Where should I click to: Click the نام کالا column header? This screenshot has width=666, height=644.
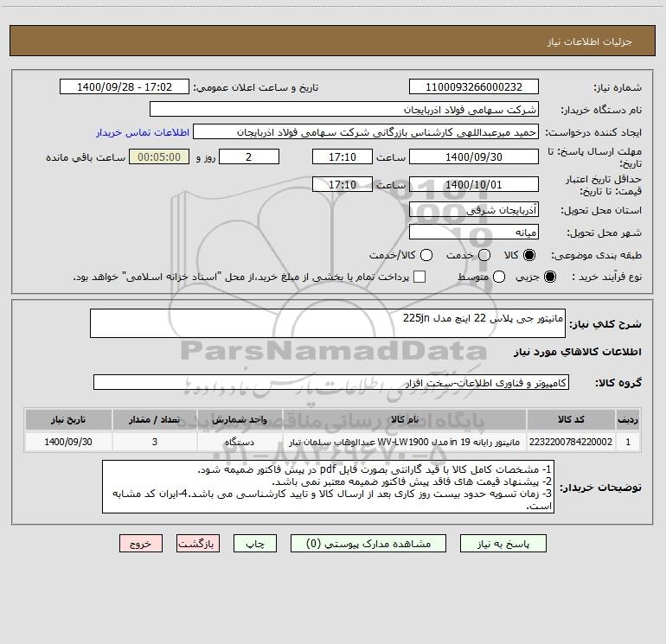click(405, 419)
